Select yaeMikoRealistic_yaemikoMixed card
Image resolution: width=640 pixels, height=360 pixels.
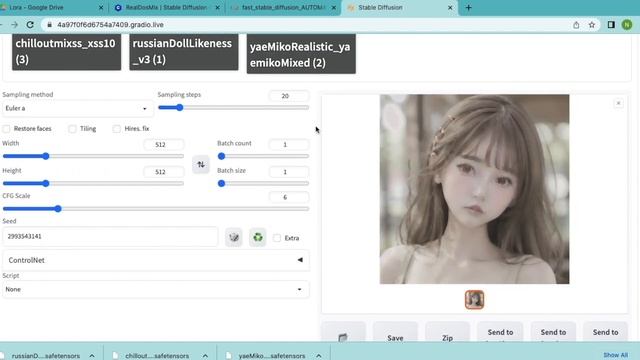(301, 53)
